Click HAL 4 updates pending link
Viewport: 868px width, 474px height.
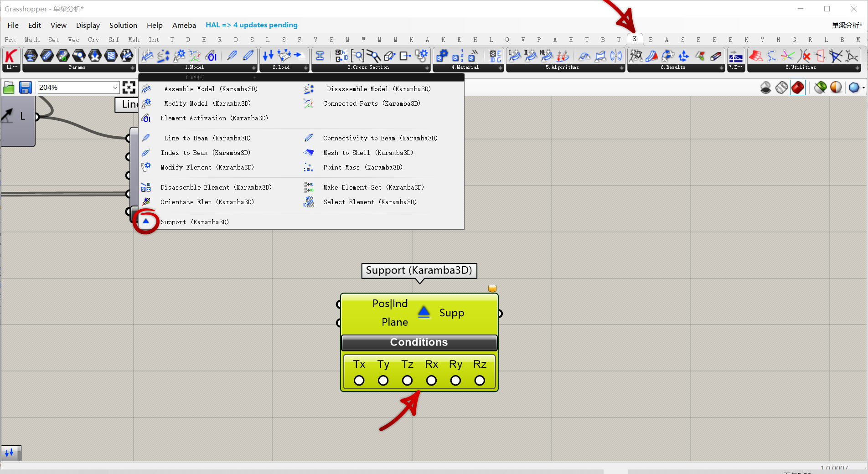click(x=251, y=25)
